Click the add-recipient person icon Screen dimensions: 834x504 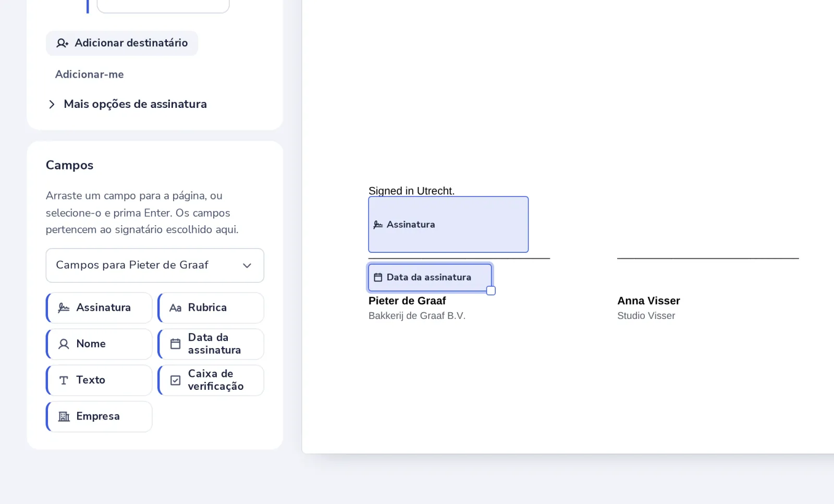click(63, 43)
